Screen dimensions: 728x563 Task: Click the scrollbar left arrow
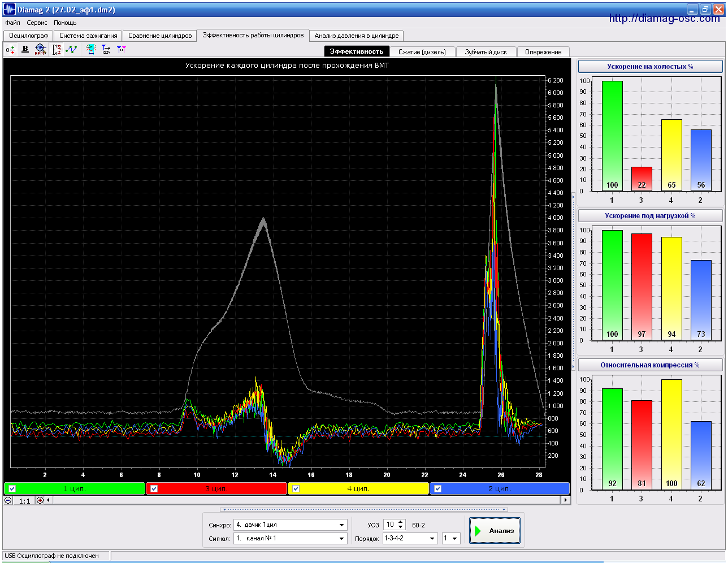(x=48, y=500)
